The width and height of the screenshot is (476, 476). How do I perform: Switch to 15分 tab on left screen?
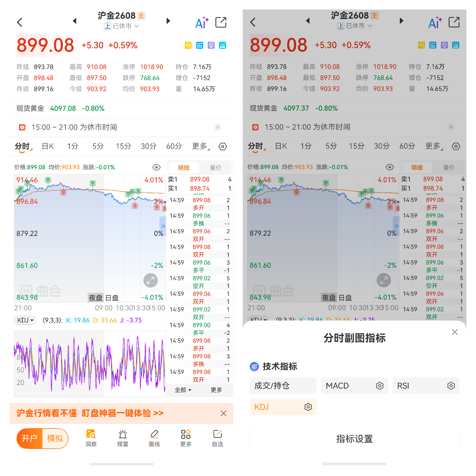[x=123, y=146]
